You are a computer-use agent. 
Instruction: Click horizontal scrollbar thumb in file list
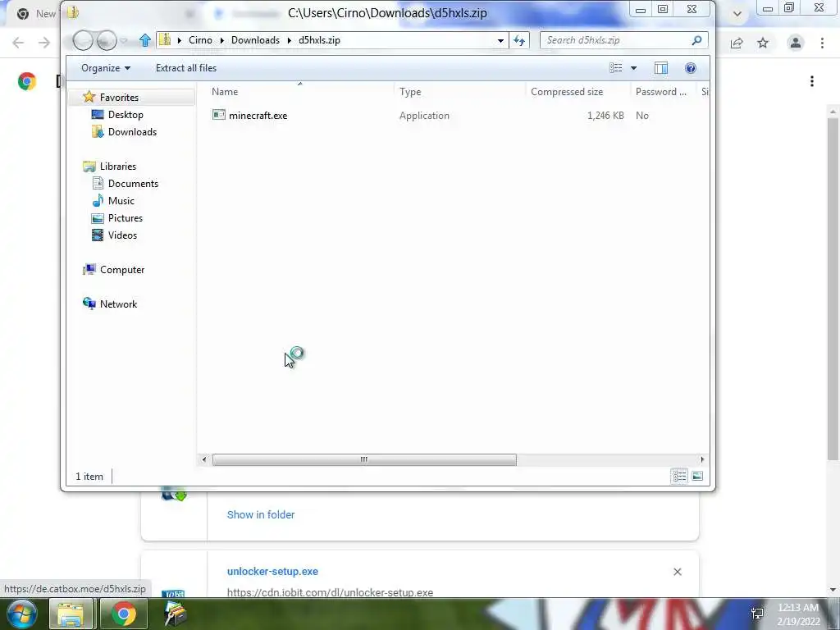coord(364,459)
